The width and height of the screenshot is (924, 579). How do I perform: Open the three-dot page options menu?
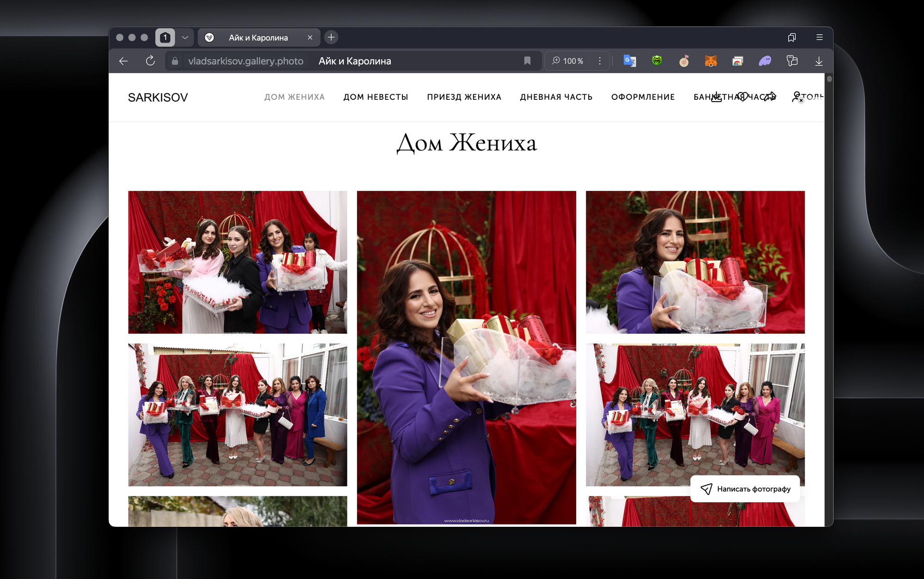click(x=600, y=61)
